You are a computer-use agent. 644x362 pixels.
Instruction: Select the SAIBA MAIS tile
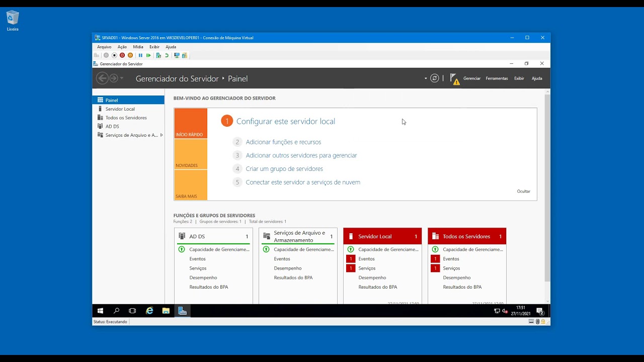point(191,185)
